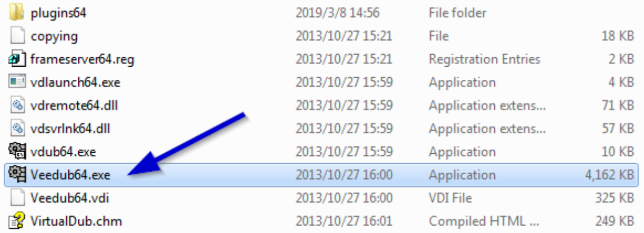Select the frameserver64.reg registry icon
The image size is (644, 233).
pos(17,59)
